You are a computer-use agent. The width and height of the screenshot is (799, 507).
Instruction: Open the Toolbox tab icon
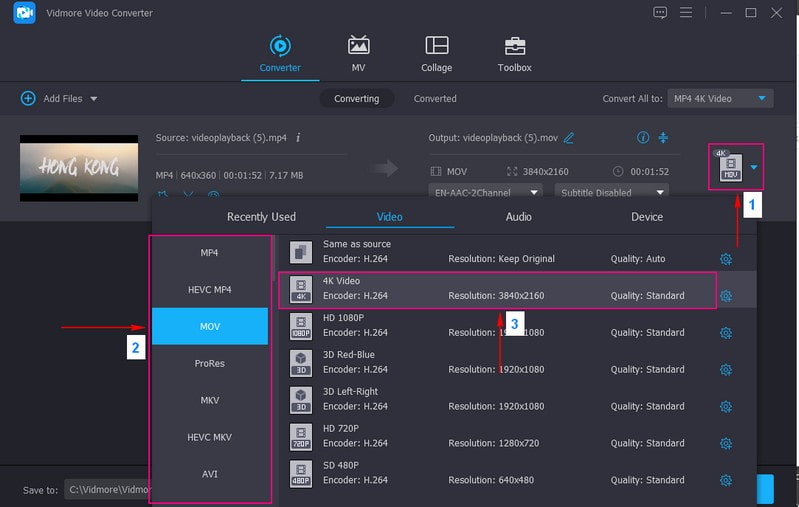click(x=514, y=46)
